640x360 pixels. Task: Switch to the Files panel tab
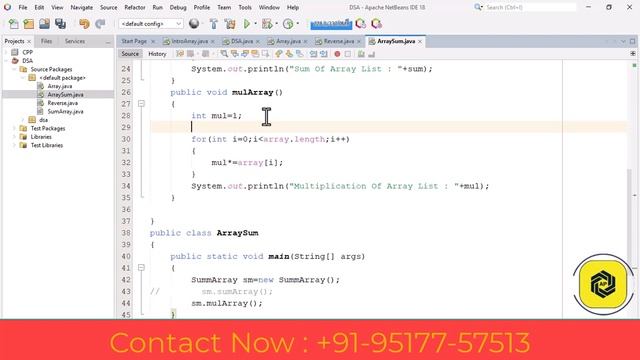pos(47,41)
